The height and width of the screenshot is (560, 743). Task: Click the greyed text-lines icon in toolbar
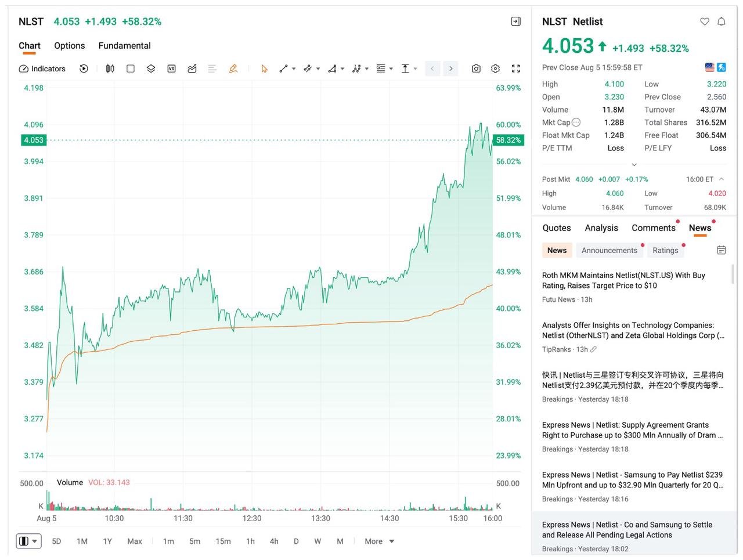click(x=212, y=68)
